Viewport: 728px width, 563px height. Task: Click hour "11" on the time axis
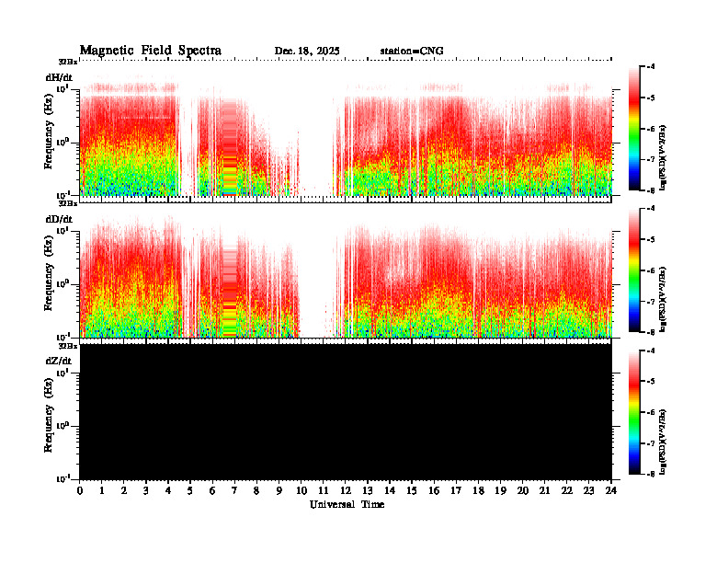pyautogui.click(x=324, y=490)
